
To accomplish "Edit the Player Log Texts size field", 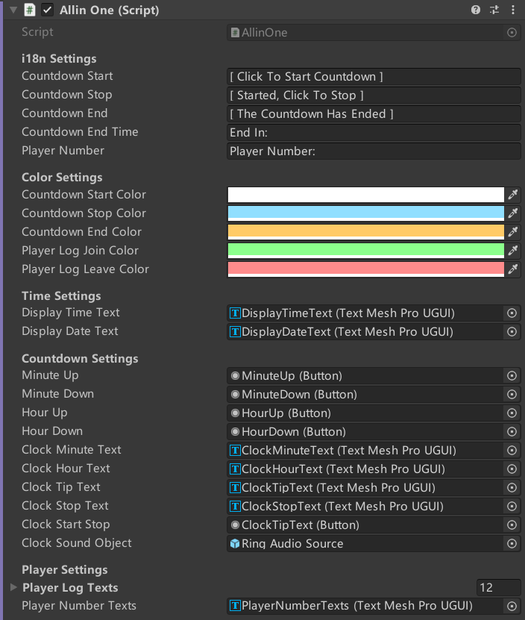I will [499, 588].
